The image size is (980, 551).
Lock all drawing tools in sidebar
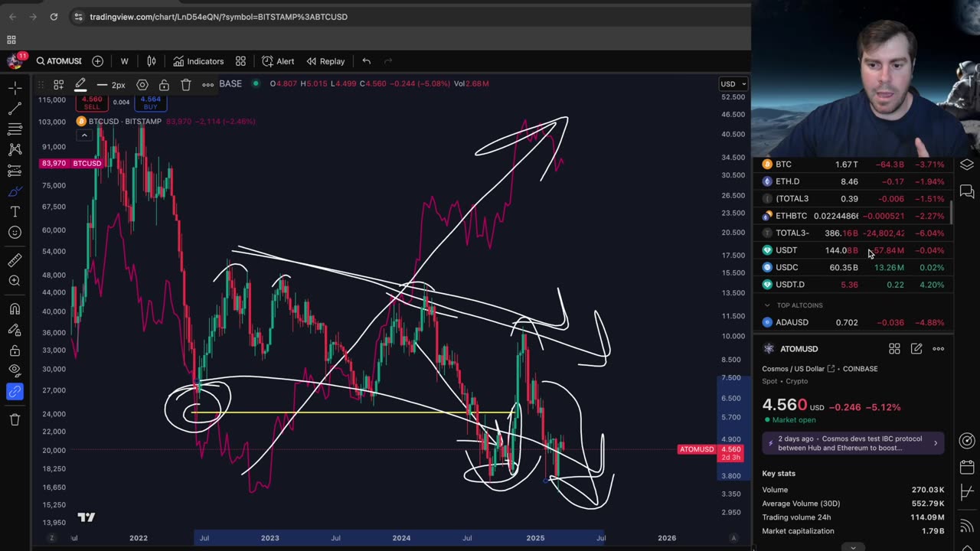click(x=15, y=350)
